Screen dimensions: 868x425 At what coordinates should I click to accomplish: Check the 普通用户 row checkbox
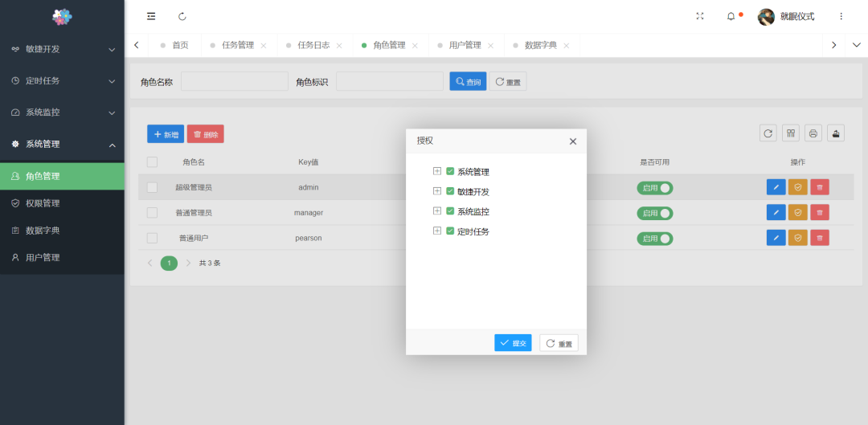tap(152, 238)
